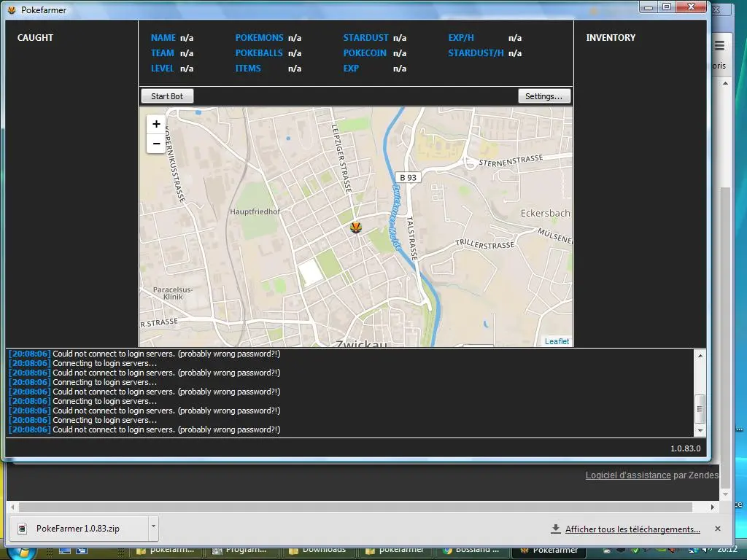Zoom out on the map with minus
The height and width of the screenshot is (560, 747).
tap(156, 144)
